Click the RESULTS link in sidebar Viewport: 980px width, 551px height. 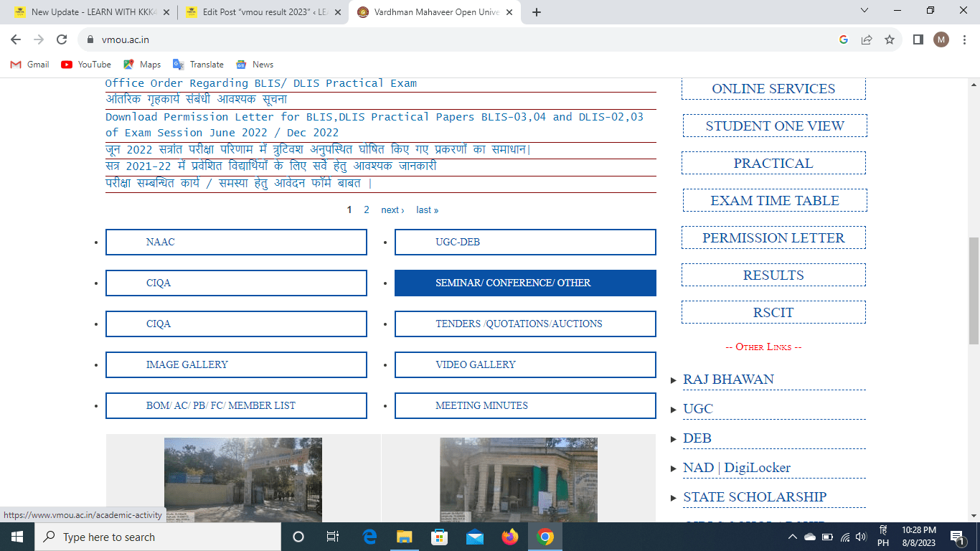(x=773, y=275)
